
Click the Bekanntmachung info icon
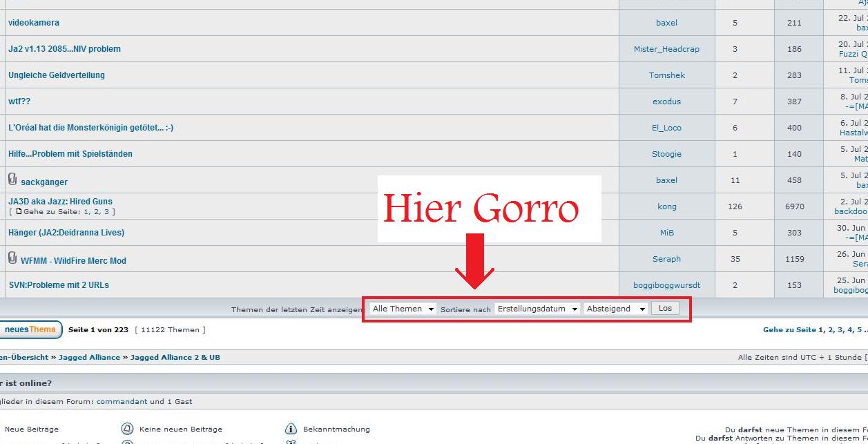(291, 429)
